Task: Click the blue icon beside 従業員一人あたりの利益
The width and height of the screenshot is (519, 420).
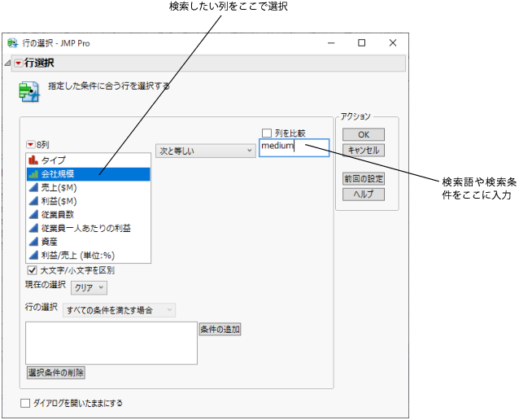Action: (33, 228)
